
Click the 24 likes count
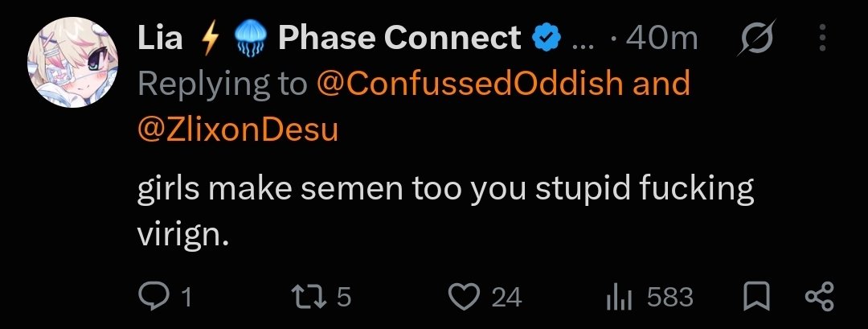click(506, 298)
